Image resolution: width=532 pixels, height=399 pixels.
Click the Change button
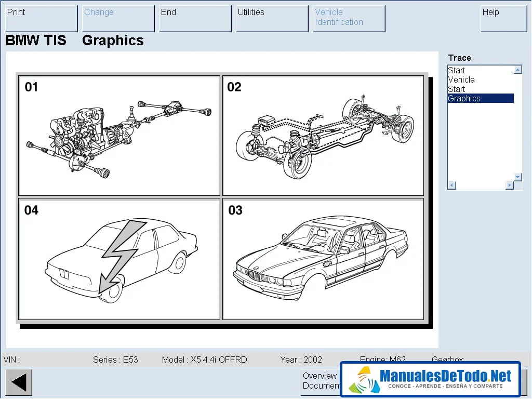pyautogui.click(x=118, y=18)
